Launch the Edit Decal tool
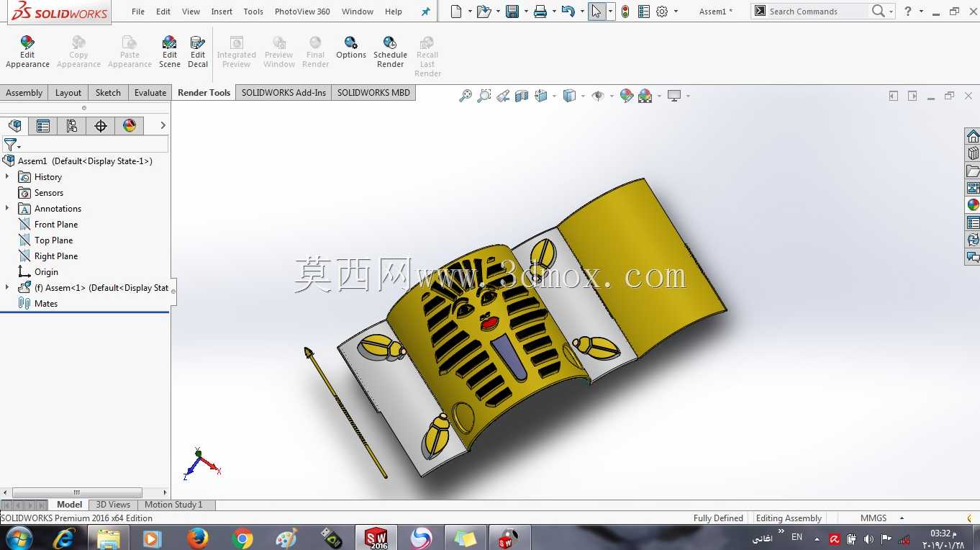 [x=198, y=52]
